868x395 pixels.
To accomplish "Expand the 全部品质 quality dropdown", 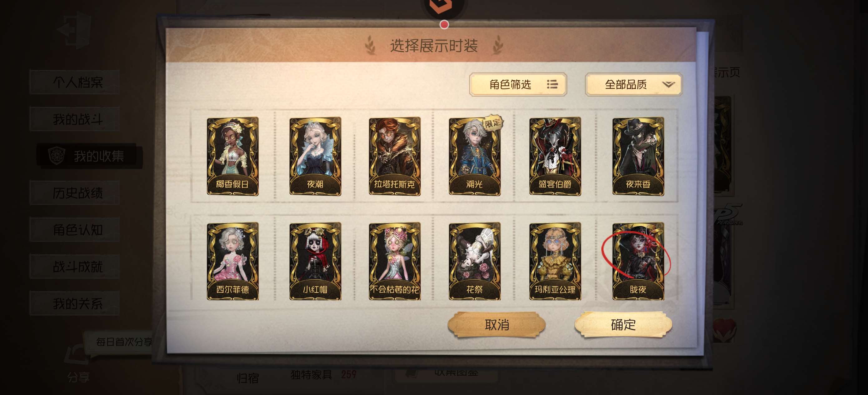I will click(x=634, y=84).
